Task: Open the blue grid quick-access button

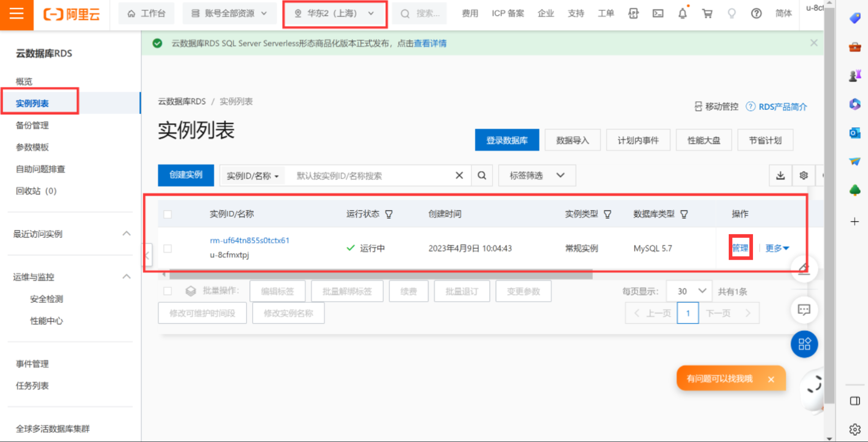Action: (804, 344)
